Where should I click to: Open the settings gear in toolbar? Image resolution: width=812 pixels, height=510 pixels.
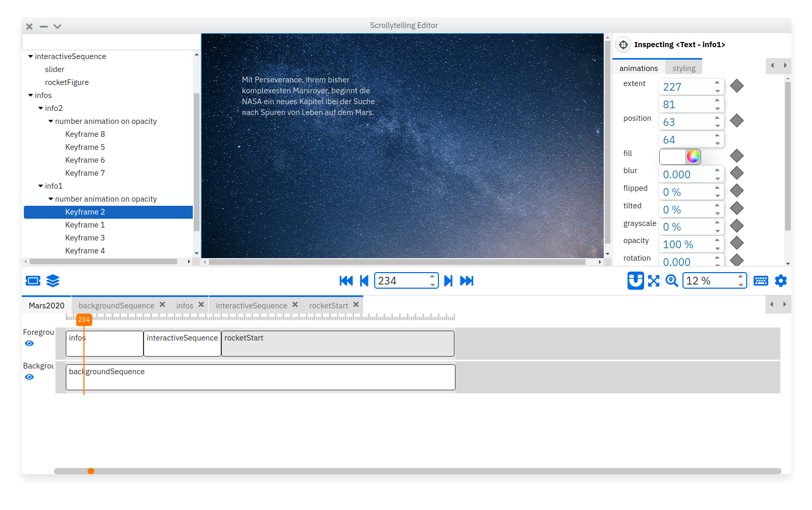pos(780,281)
